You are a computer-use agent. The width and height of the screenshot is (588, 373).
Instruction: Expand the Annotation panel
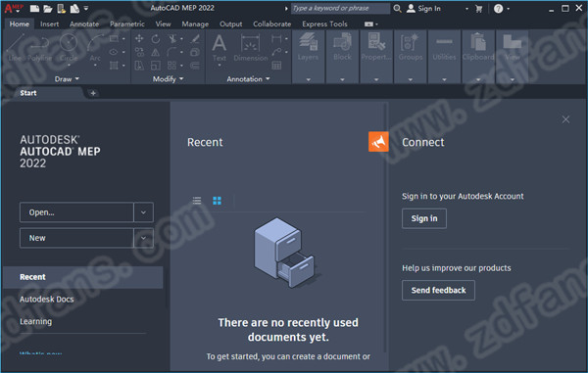click(248, 79)
